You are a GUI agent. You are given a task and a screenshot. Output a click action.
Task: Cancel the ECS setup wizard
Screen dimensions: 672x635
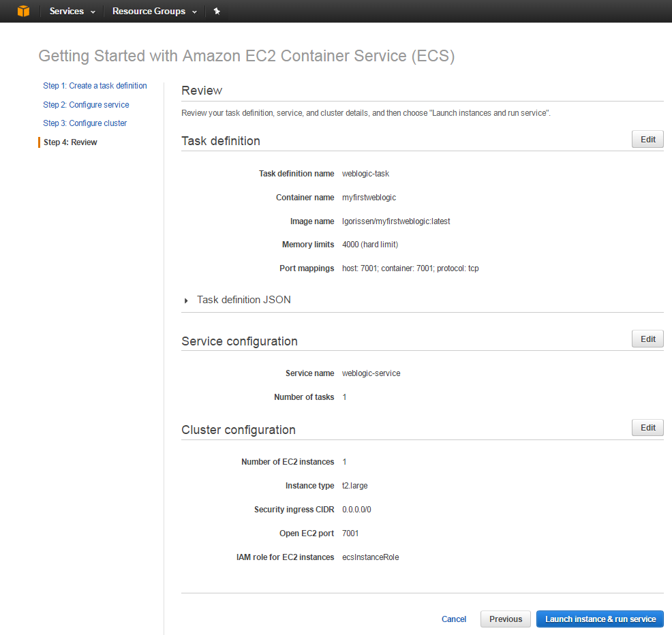coord(454,619)
